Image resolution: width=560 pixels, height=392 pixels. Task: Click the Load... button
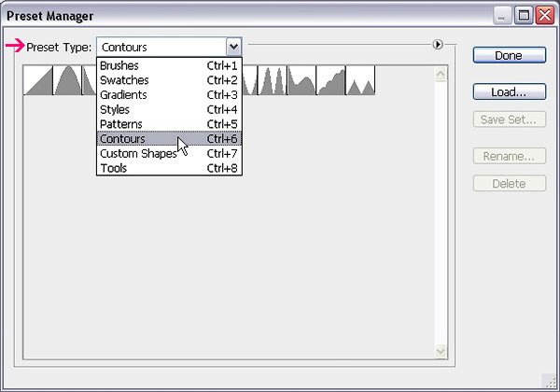[x=510, y=92]
